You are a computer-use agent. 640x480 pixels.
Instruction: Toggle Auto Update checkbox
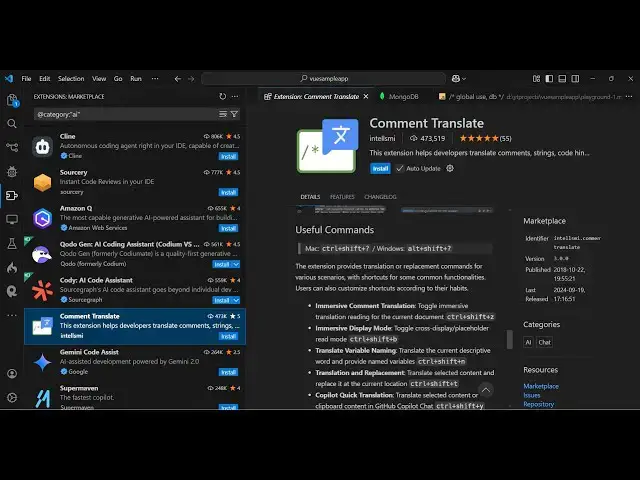400,169
